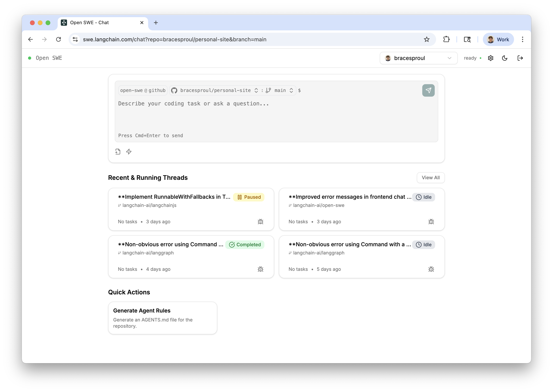
Task: Close the Open SWE - Chat tab
Action: tap(142, 23)
